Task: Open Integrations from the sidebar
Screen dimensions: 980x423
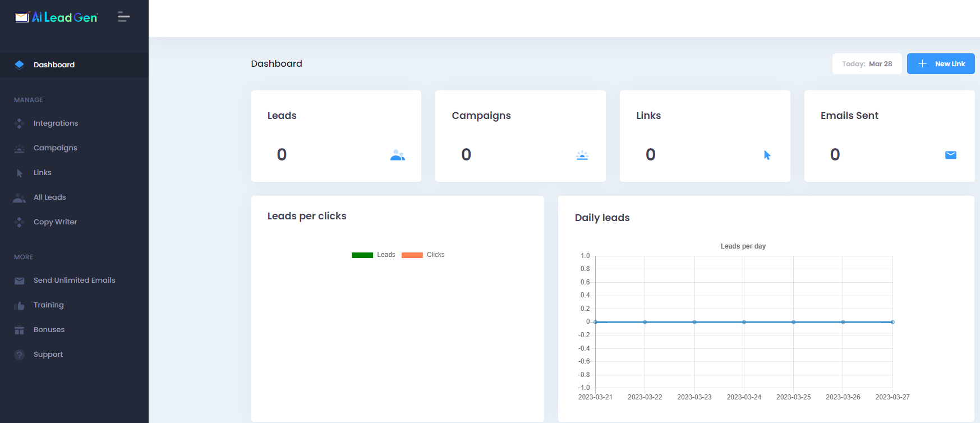Action: 74,123
